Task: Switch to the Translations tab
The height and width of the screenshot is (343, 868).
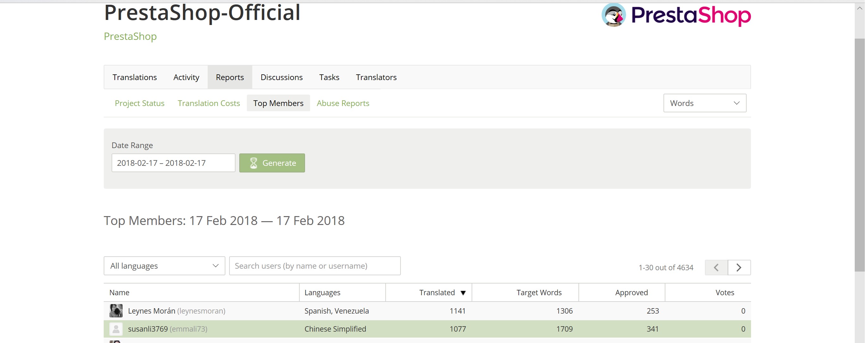Action: [x=134, y=77]
